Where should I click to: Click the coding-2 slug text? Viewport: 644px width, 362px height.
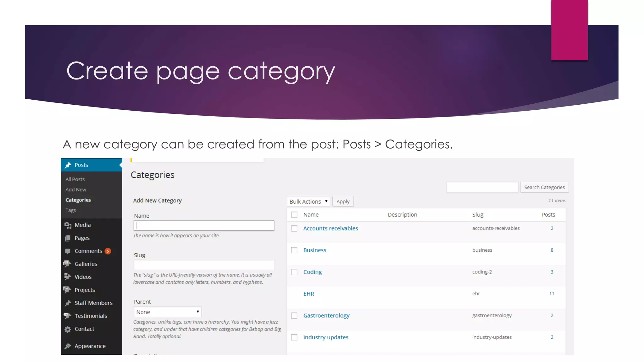click(482, 272)
